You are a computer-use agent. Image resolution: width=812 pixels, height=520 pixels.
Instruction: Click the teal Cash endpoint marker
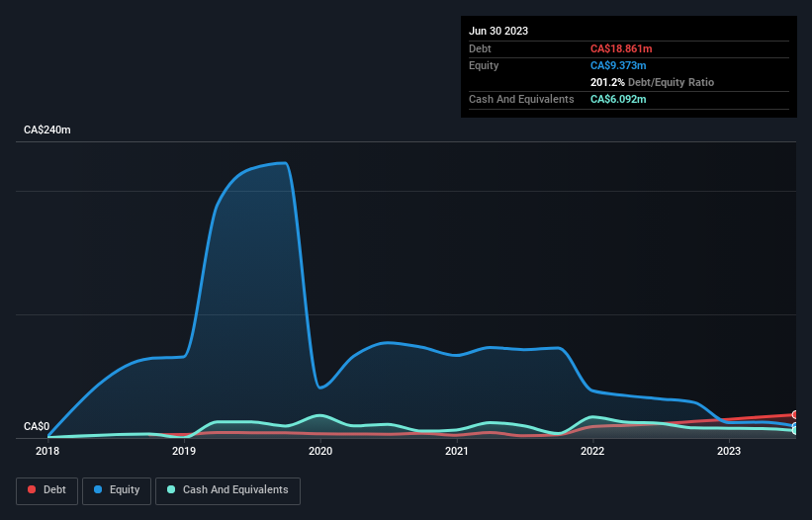tap(795, 430)
